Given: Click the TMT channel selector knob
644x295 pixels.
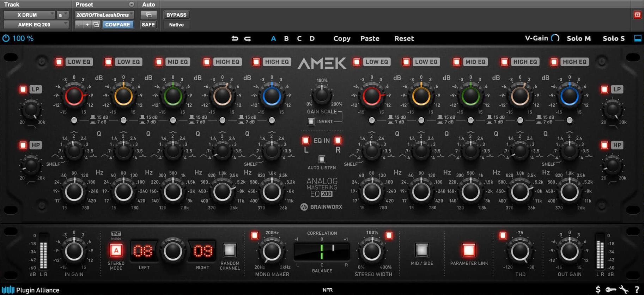Looking at the screenshot, I should coord(173,251).
